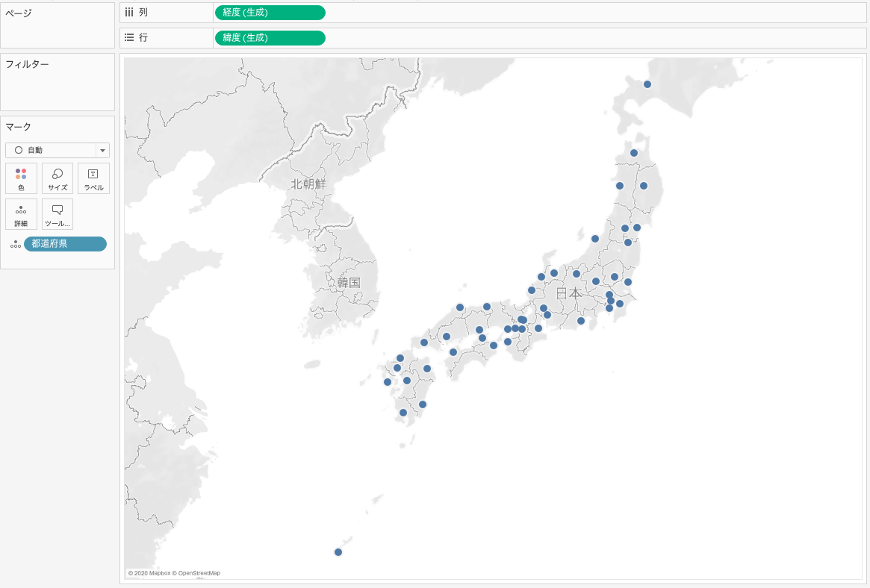Click the detail icon beside 都道府県 pill

[x=15, y=244]
